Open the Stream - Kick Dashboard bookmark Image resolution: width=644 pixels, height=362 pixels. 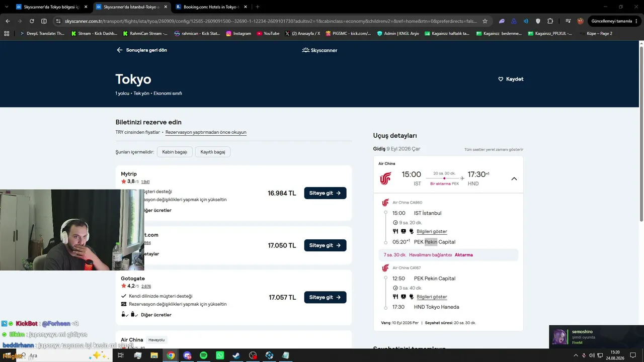click(x=94, y=34)
